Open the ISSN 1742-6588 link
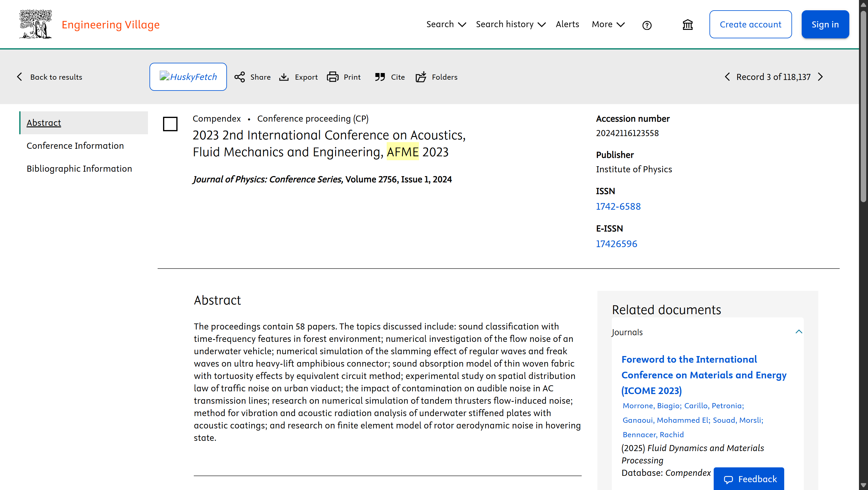 point(618,206)
